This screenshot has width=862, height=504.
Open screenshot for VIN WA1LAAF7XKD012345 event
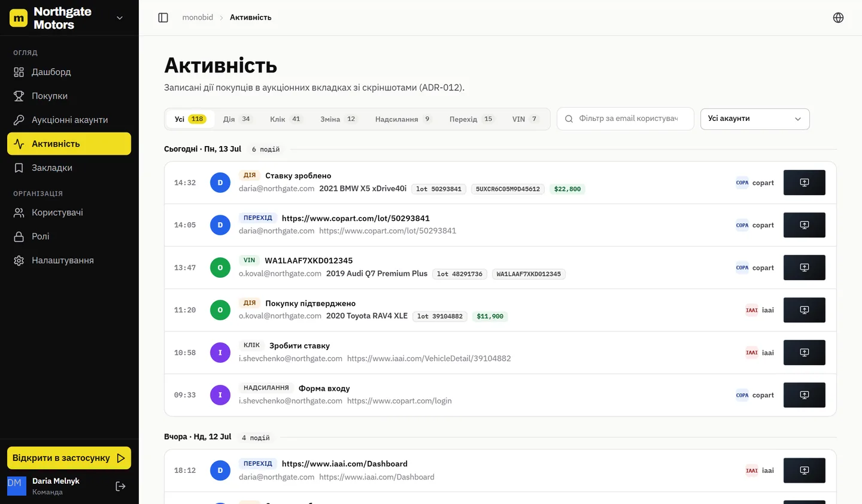pos(804,268)
